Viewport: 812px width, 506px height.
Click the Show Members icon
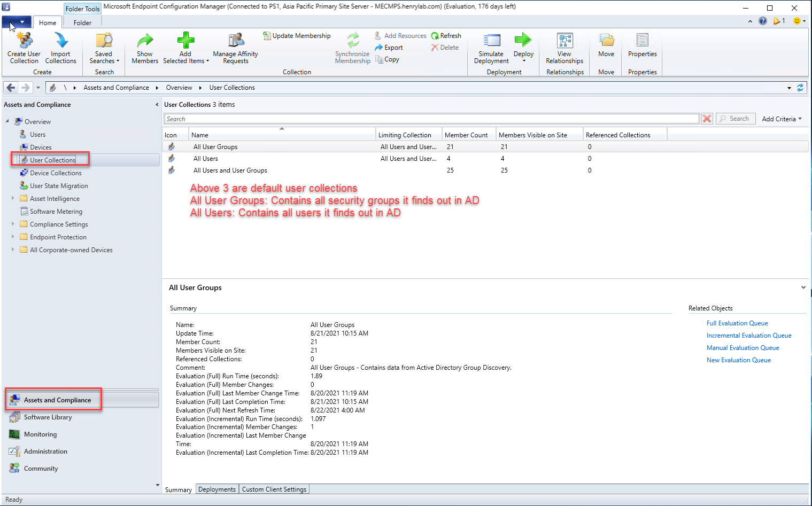pyautogui.click(x=145, y=42)
